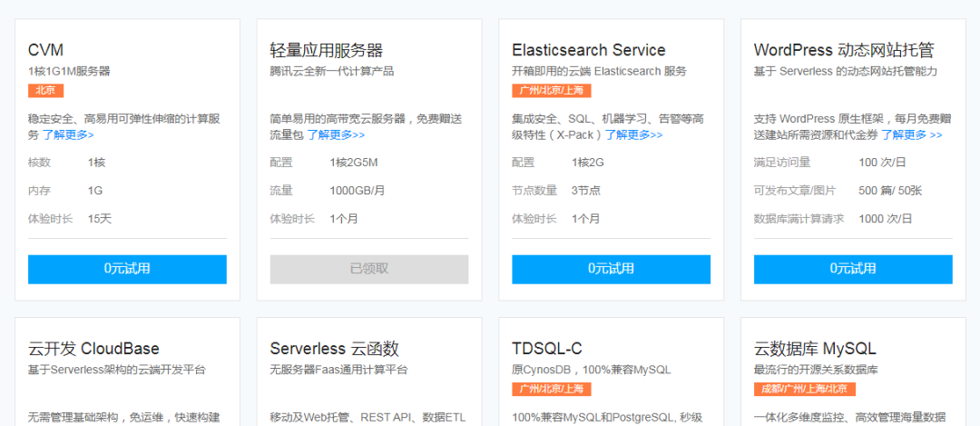Select the Serverless 云函数 title
The width and height of the screenshot is (980, 426).
tap(334, 349)
